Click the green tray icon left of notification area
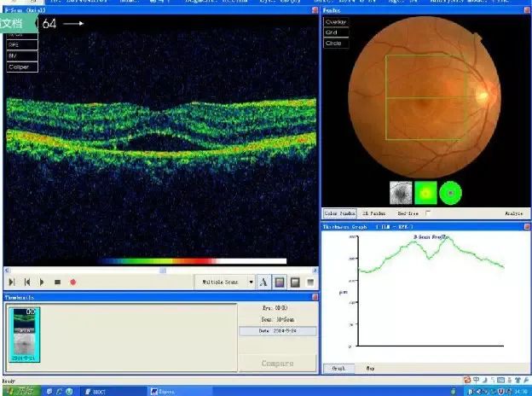This screenshot has height=396, width=532. pos(454,392)
